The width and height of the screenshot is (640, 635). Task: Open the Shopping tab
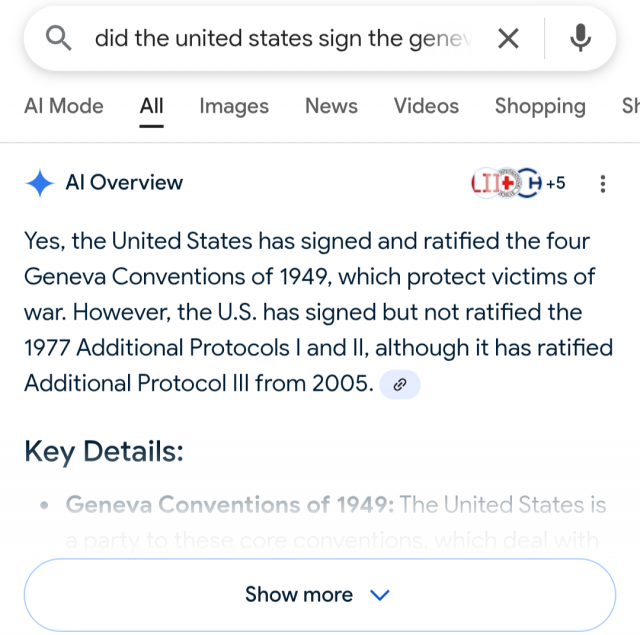[x=540, y=106]
